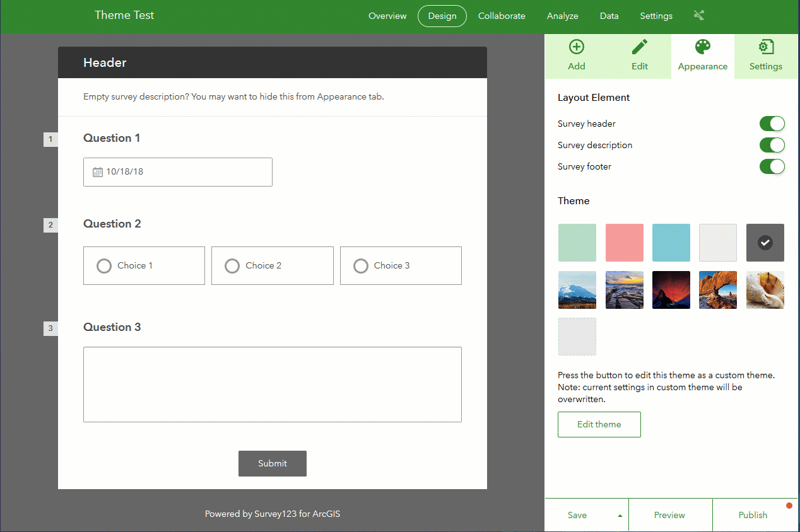Switch to the Collaborate tab
Screen dimensions: 800x532
502,16
